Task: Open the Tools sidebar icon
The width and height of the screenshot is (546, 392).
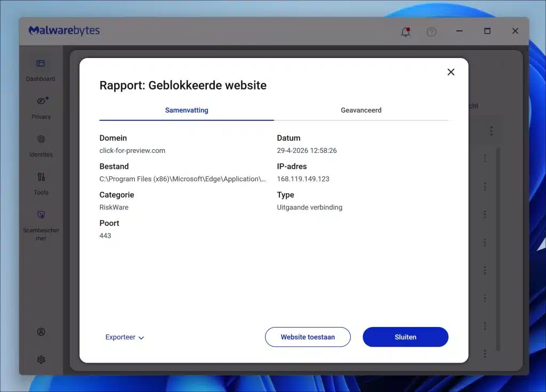Action: [41, 177]
